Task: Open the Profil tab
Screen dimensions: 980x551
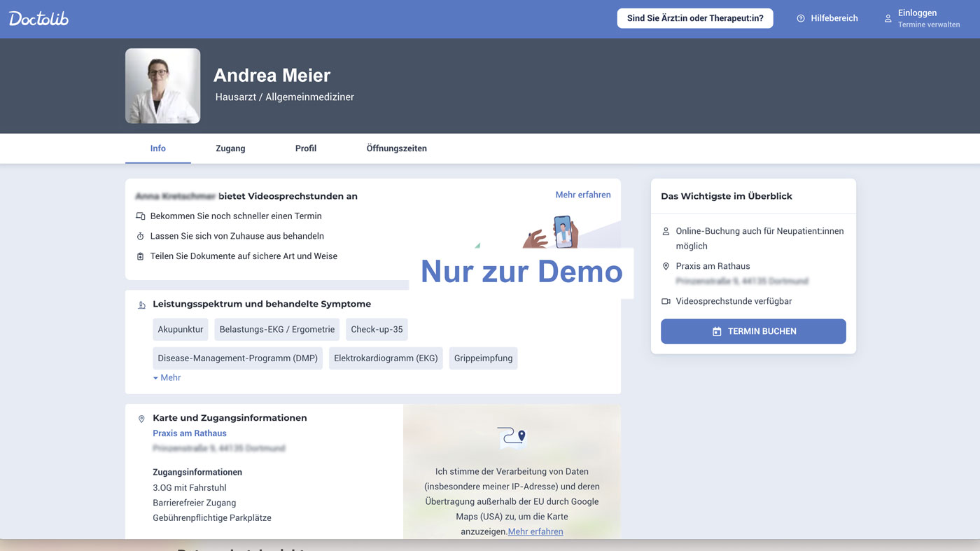Action: pyautogui.click(x=306, y=148)
